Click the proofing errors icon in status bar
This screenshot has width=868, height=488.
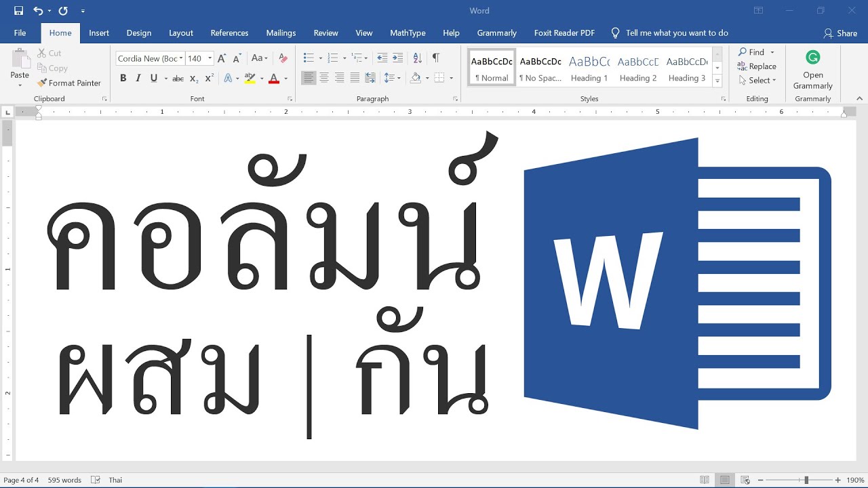(96, 480)
